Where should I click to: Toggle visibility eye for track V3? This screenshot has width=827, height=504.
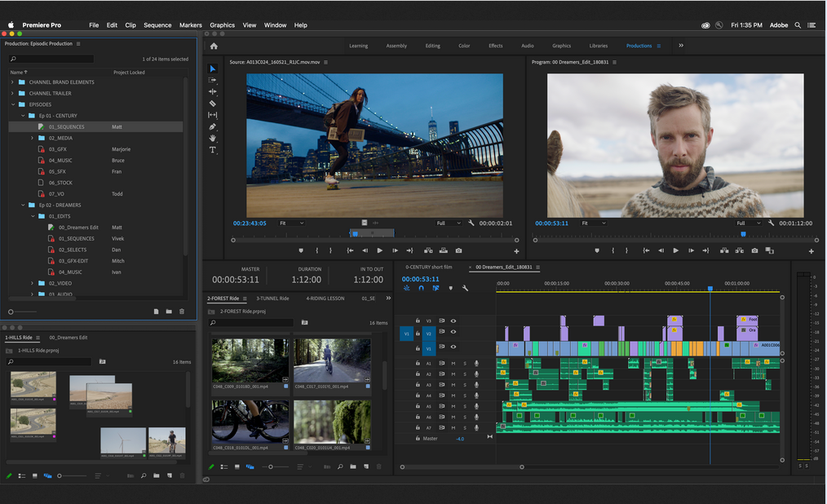click(453, 321)
